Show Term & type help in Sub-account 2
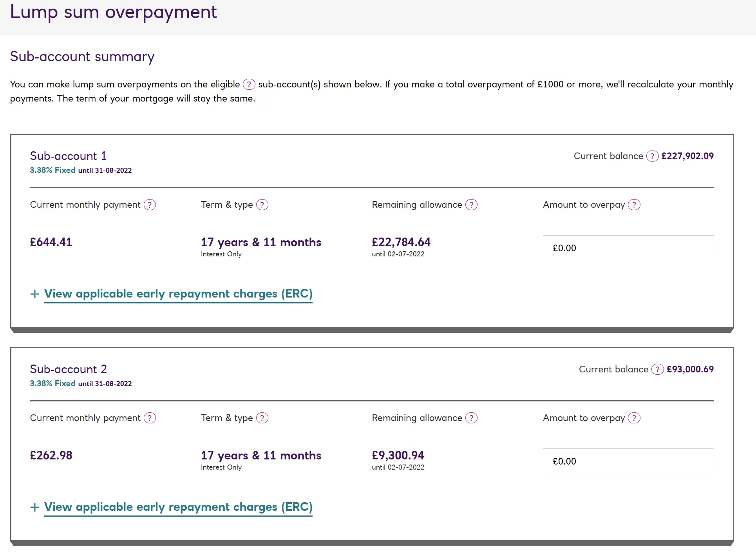This screenshot has height=559, width=756. [x=262, y=418]
